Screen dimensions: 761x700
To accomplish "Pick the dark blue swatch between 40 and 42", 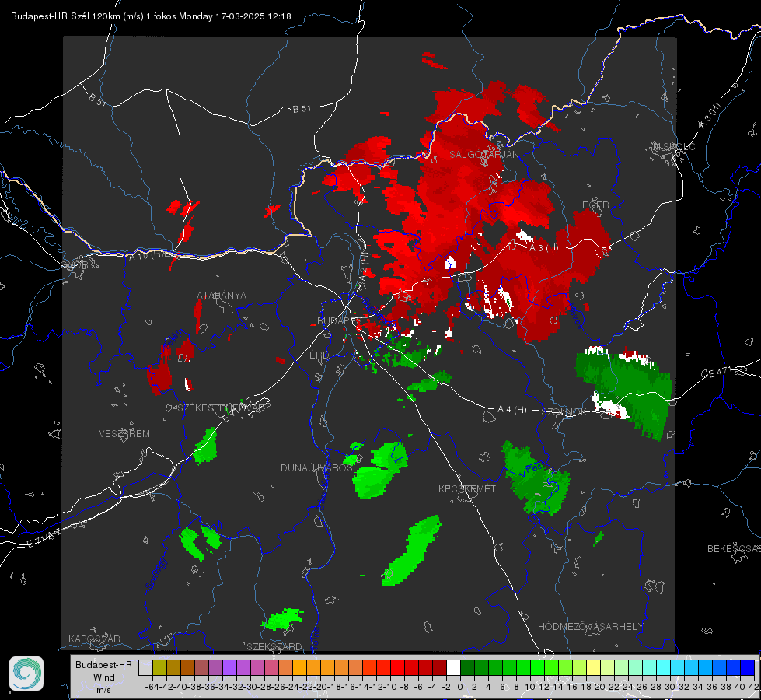I will coord(747,668).
